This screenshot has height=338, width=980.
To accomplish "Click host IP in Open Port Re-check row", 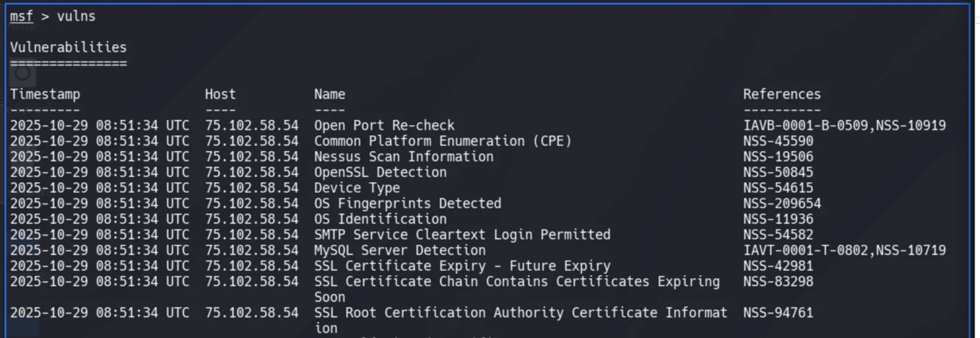I will (x=251, y=125).
